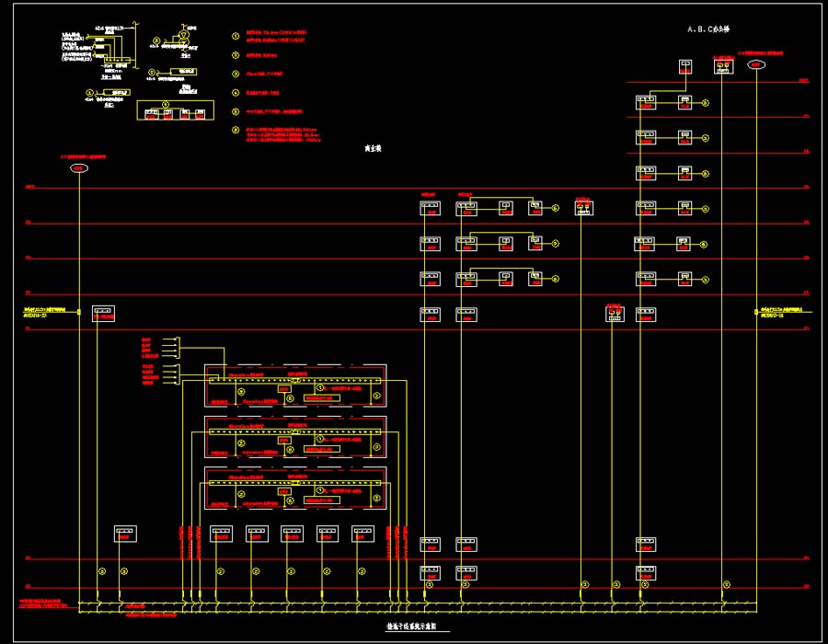Select the 'A、B、C办公楼' heading text
This screenshot has width=828, height=644.
(x=708, y=29)
